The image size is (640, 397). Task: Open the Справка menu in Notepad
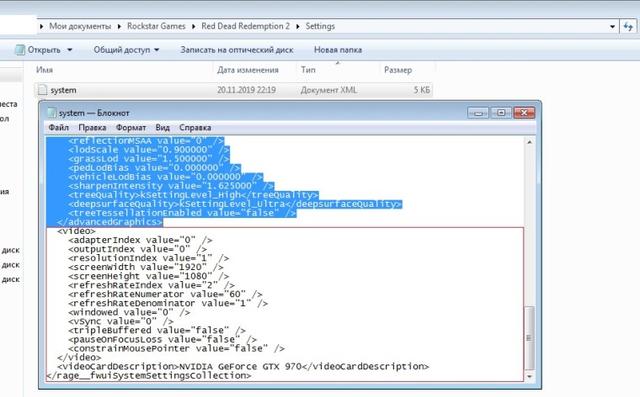[x=195, y=128]
